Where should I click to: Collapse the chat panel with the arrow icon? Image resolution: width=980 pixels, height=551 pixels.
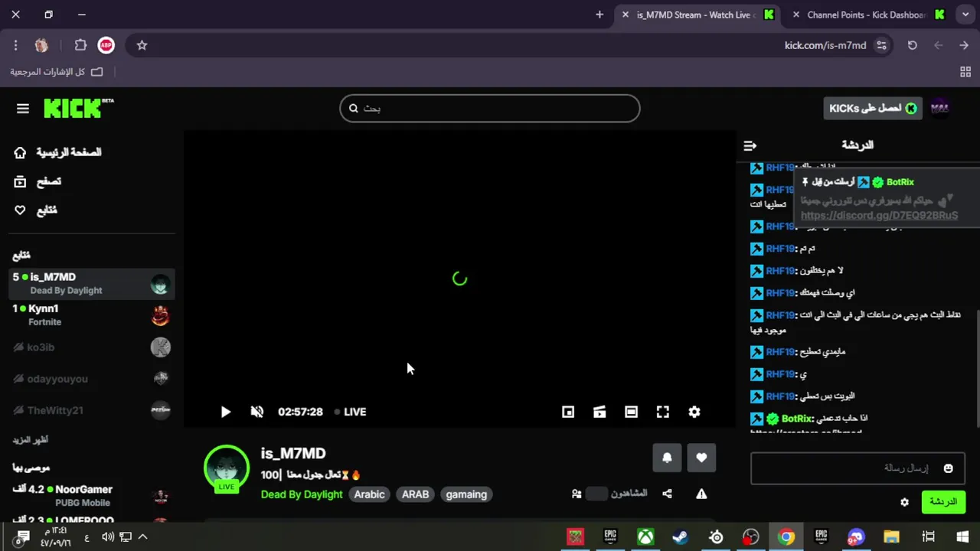[750, 145]
